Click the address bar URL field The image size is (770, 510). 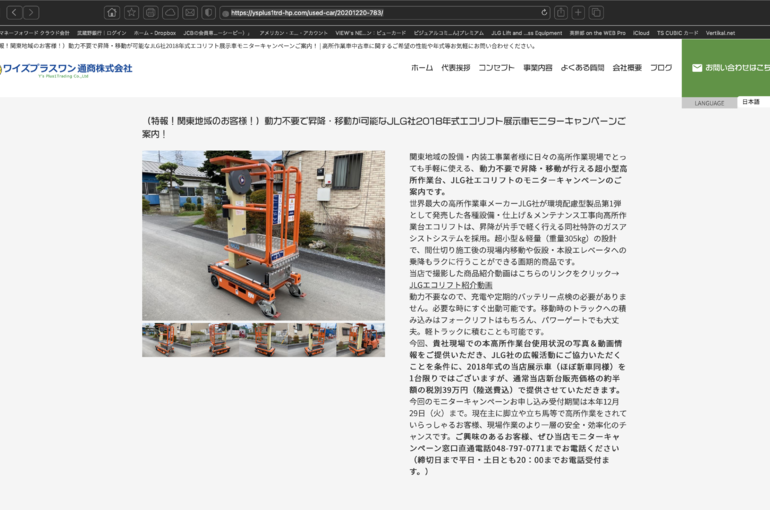tap(385, 13)
